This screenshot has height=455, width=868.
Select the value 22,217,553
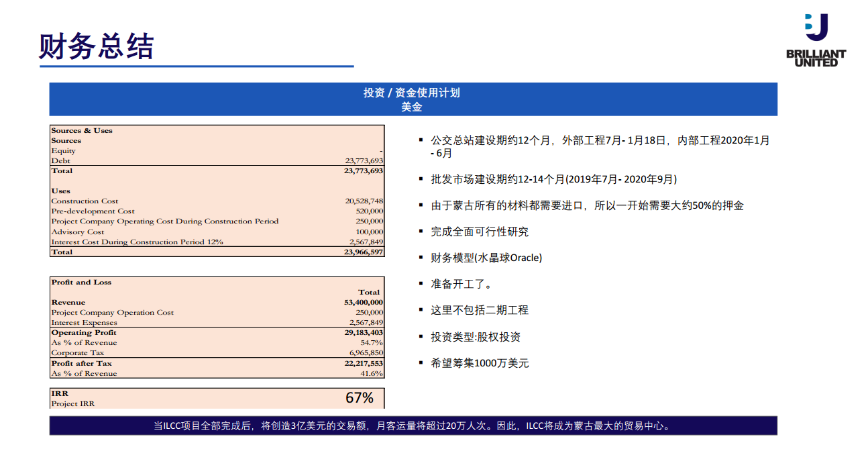(364, 363)
